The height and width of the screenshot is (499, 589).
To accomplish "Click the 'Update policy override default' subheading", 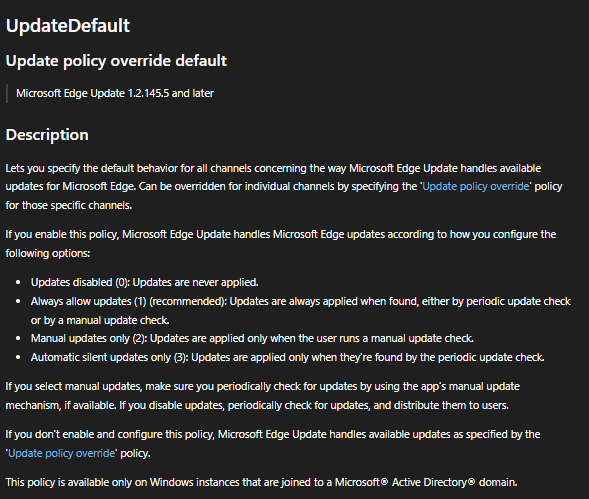I will pyautogui.click(x=116, y=61).
